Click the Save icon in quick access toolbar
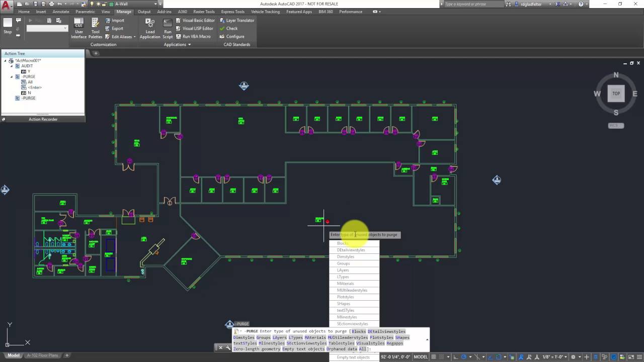This screenshot has width=644, height=362. [x=35, y=4]
